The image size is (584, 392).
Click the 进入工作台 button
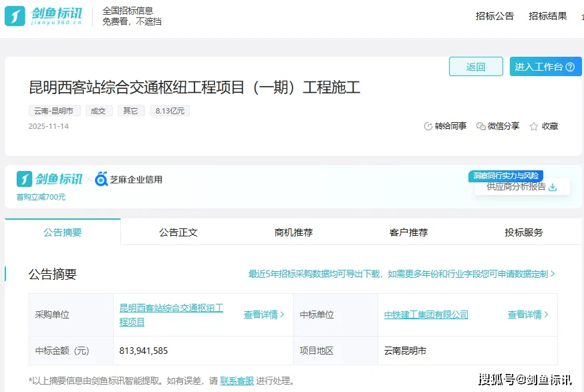coord(539,67)
